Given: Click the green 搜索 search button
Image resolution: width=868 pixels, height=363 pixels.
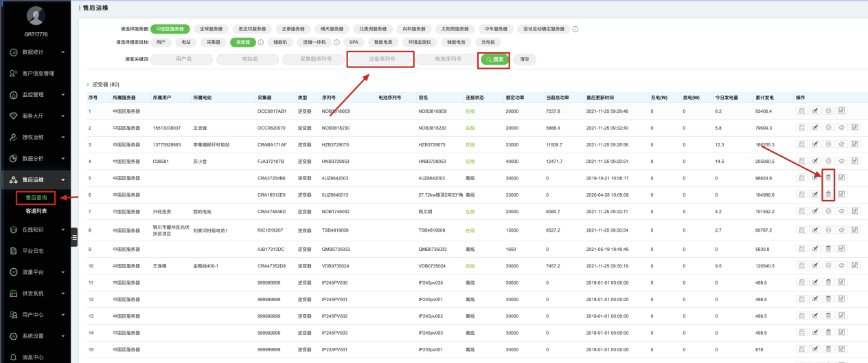Looking at the screenshot, I should (494, 60).
